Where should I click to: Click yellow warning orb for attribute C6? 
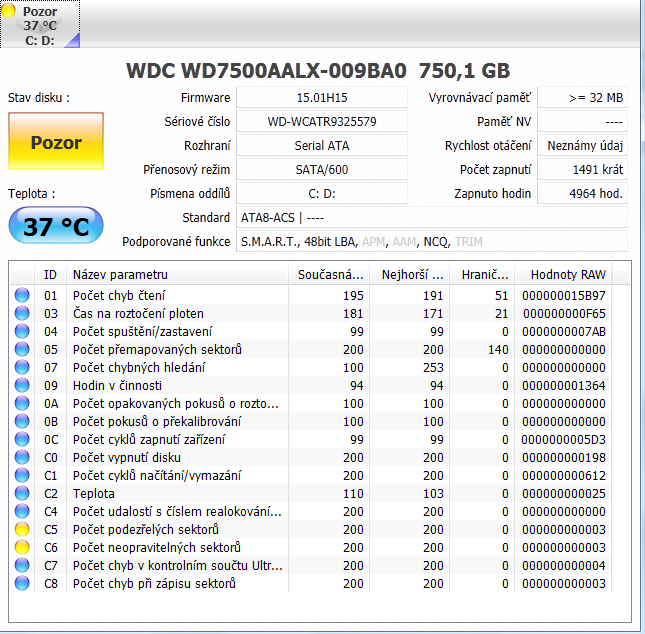22,547
